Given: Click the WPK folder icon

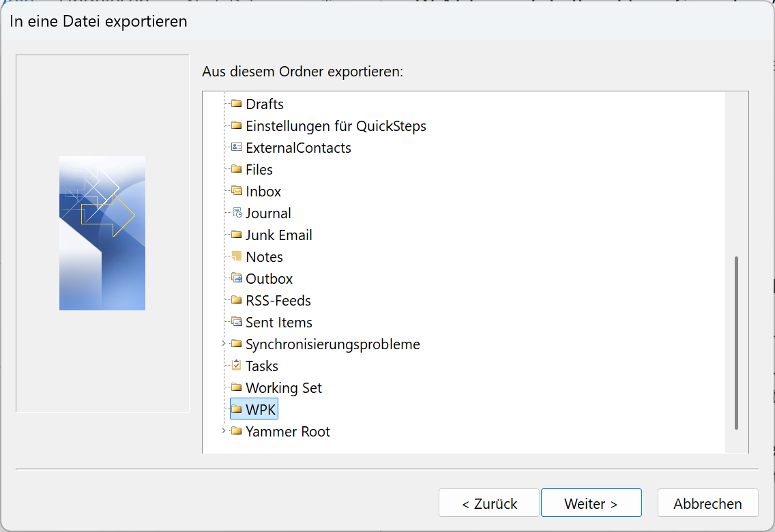Looking at the screenshot, I should (x=237, y=409).
